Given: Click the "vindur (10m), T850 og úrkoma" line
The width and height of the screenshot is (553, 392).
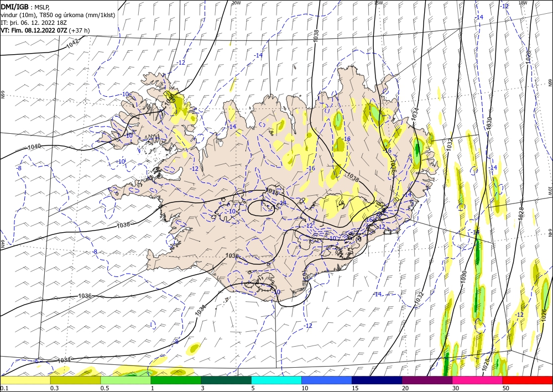Looking at the screenshot, I should (x=58, y=15).
